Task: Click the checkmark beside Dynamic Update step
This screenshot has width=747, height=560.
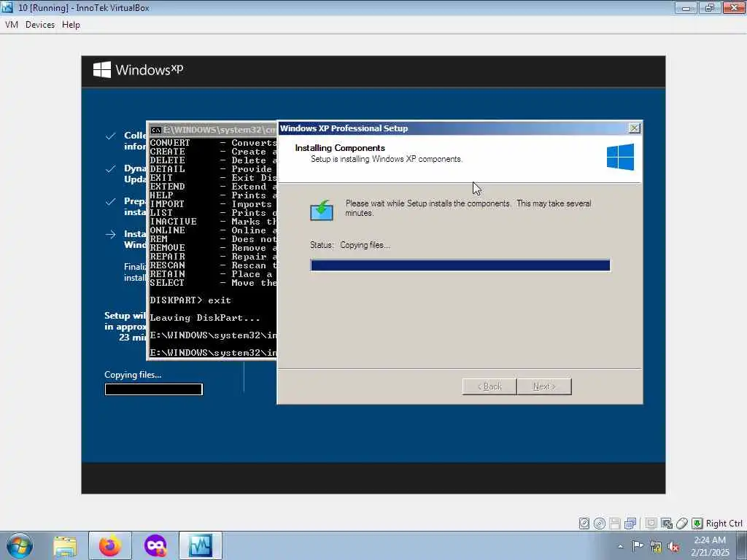Action: (x=111, y=169)
